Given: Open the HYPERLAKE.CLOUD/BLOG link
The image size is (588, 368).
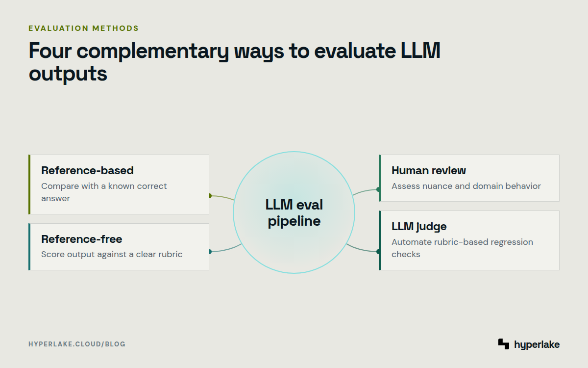Looking at the screenshot, I should (x=77, y=344).
